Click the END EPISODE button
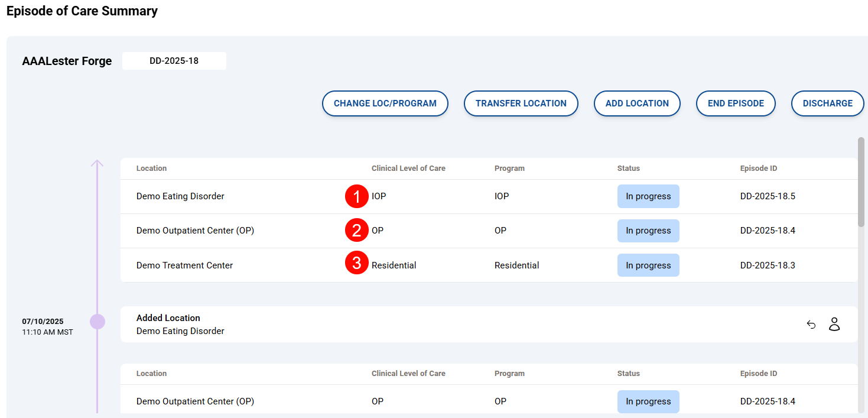Screen dimensions: 868x418 pos(736,103)
